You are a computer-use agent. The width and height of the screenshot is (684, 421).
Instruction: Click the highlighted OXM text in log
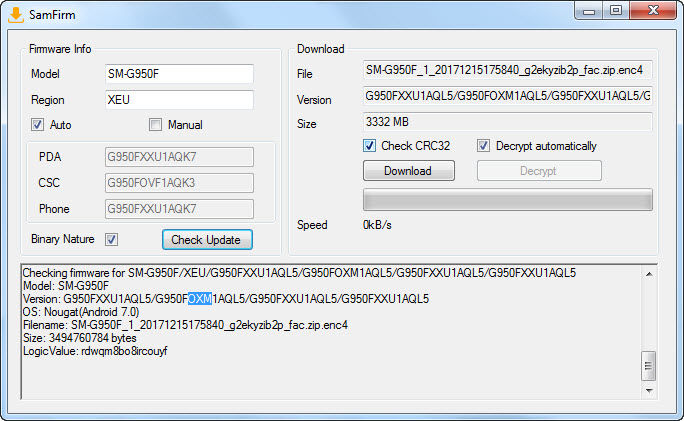click(200, 299)
